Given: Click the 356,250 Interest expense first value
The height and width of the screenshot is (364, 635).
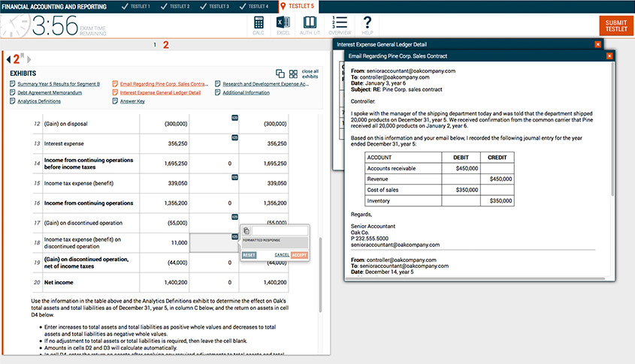Looking at the screenshot, I should 177,143.
